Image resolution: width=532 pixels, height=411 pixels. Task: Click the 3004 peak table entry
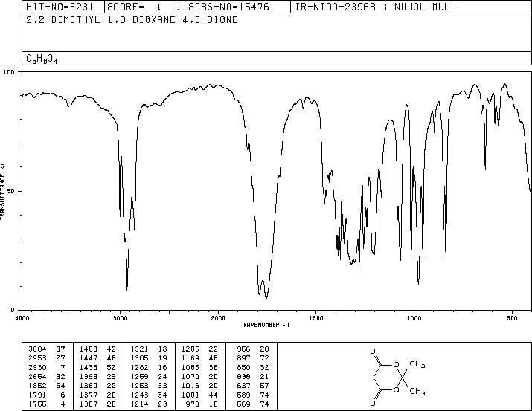[47, 349]
